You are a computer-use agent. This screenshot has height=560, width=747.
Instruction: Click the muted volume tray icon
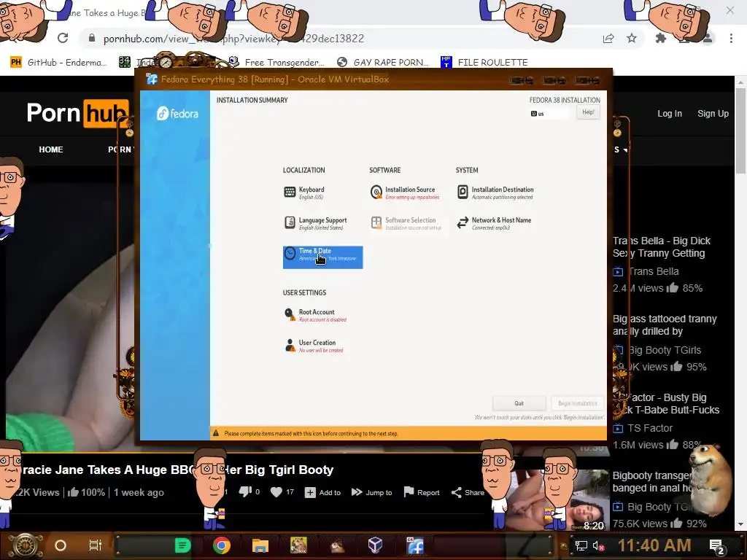pyautogui.click(x=599, y=545)
